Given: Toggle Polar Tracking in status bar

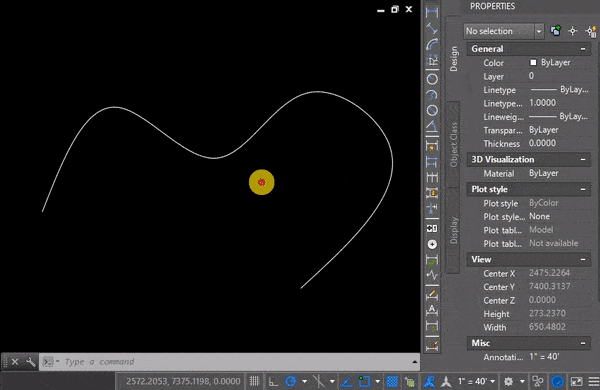Looking at the screenshot, I should 291,381.
